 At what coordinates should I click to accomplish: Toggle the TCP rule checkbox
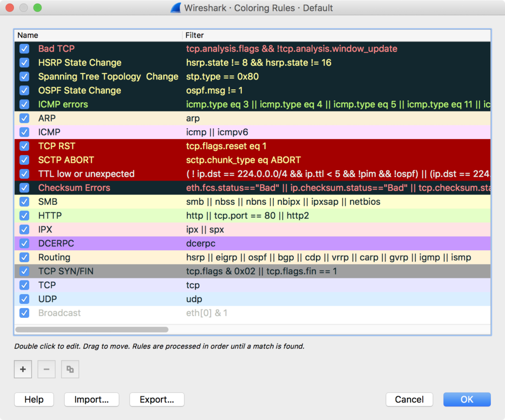[x=24, y=285]
